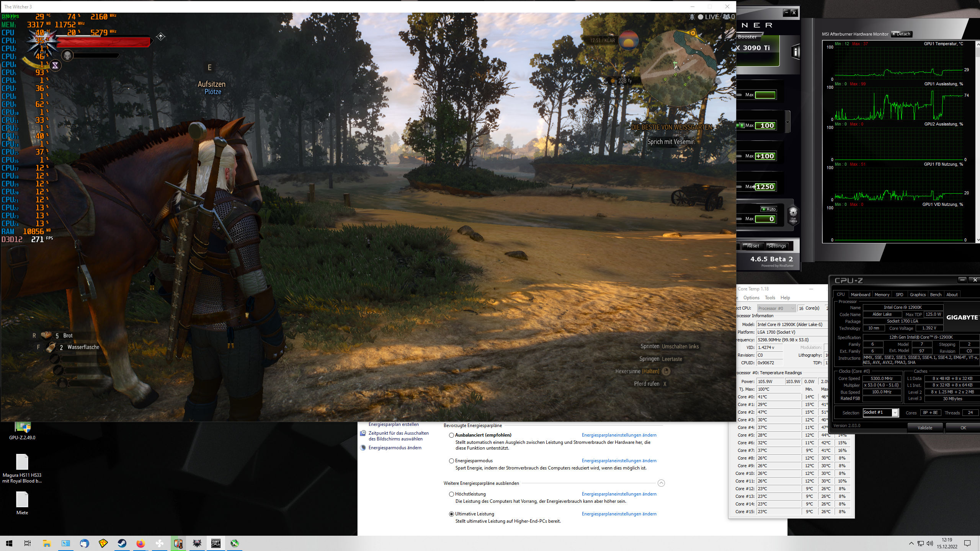Open Energiesparplaneinstellungen ändern for Höchstleistung
Image resolution: width=980 pixels, height=551 pixels.
(619, 494)
